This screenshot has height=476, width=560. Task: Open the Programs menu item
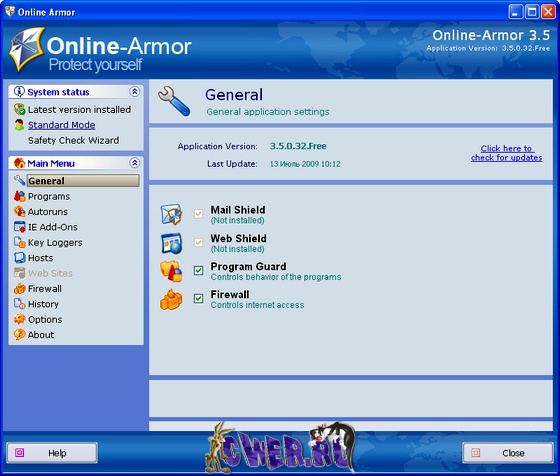click(49, 196)
